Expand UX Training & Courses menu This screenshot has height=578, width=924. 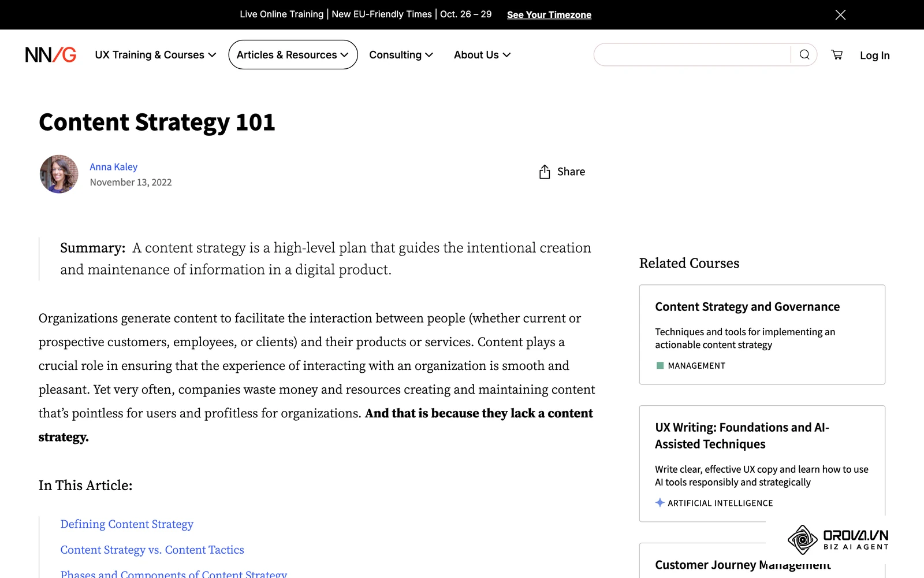[155, 55]
